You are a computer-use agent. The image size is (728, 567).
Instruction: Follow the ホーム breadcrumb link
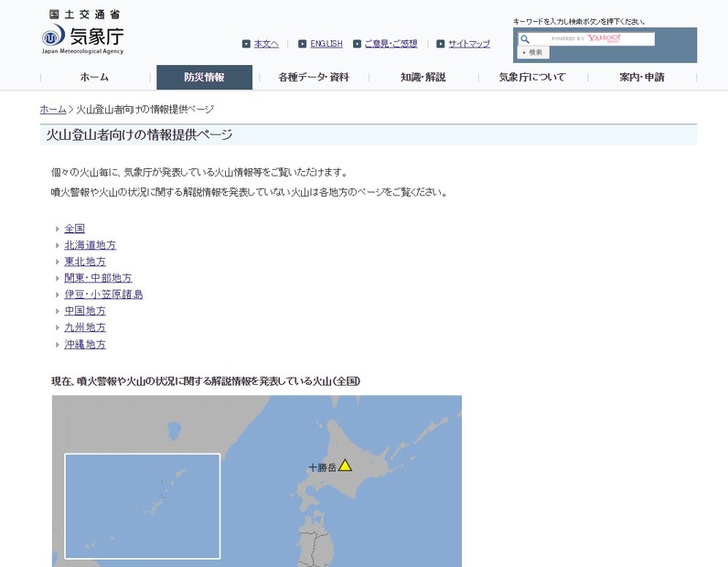pos(53,109)
